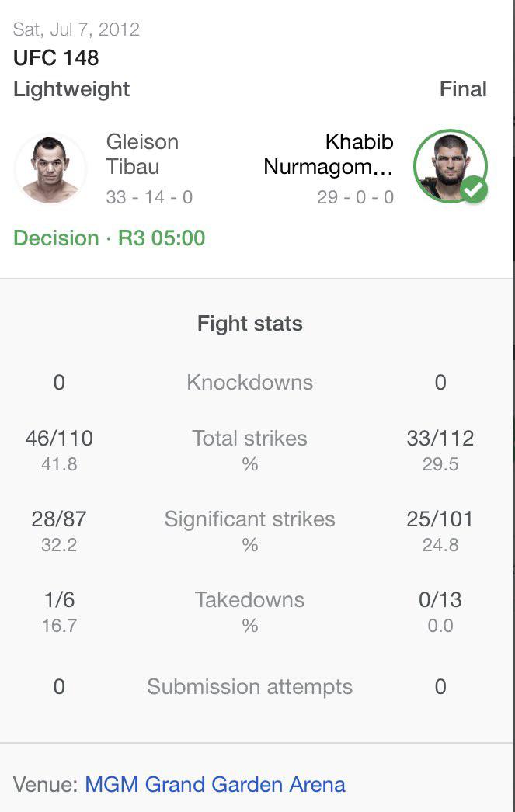Select the Khabib Nurmagom… name text

[329, 154]
